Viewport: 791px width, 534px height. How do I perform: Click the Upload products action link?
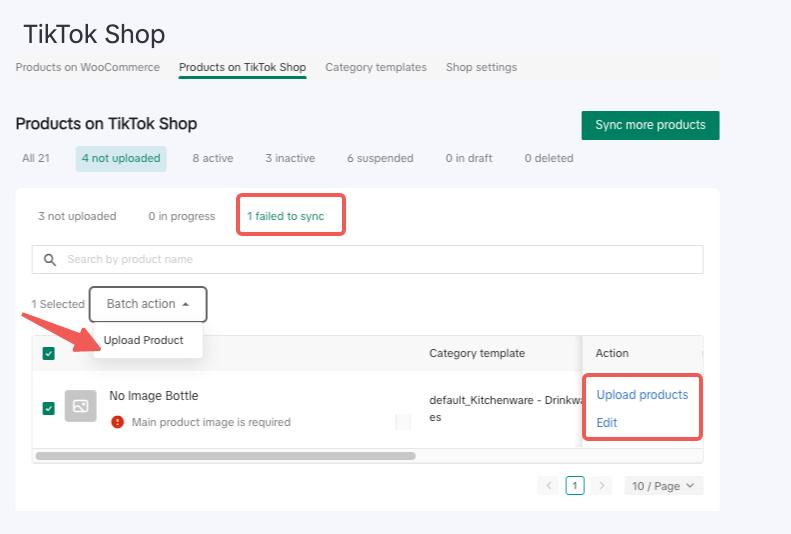[x=642, y=395]
